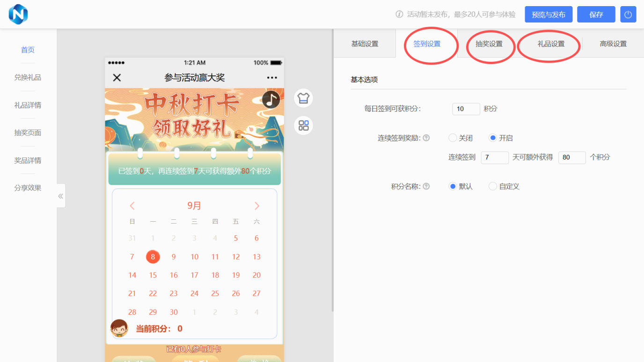Select 开启 for consecutive sign-in reward
This screenshot has height=362, width=644.
pyautogui.click(x=492, y=138)
